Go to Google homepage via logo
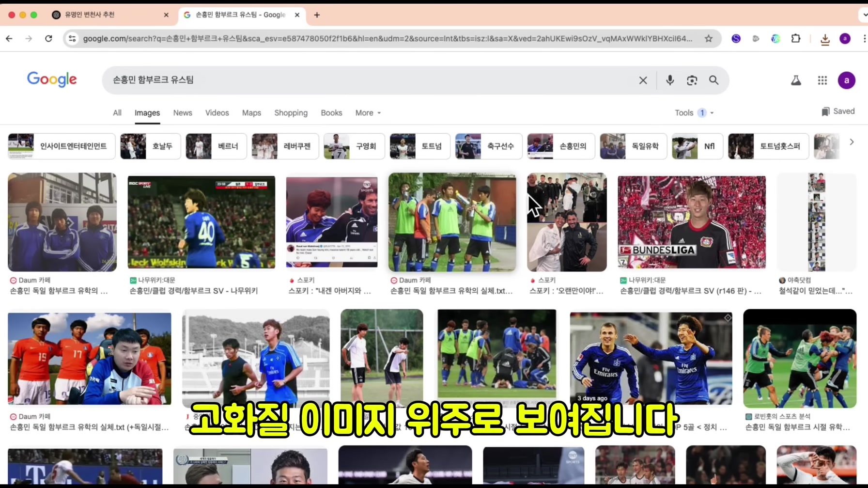The image size is (868, 488). pos(52,80)
